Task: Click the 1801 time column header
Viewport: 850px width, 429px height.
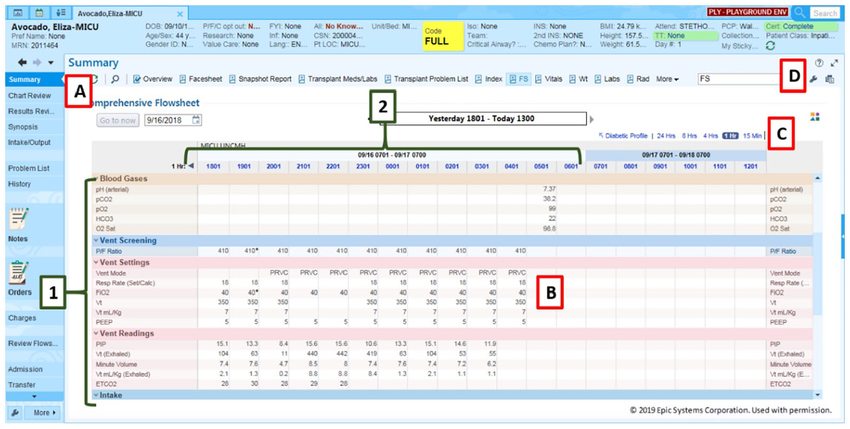Action: point(214,167)
